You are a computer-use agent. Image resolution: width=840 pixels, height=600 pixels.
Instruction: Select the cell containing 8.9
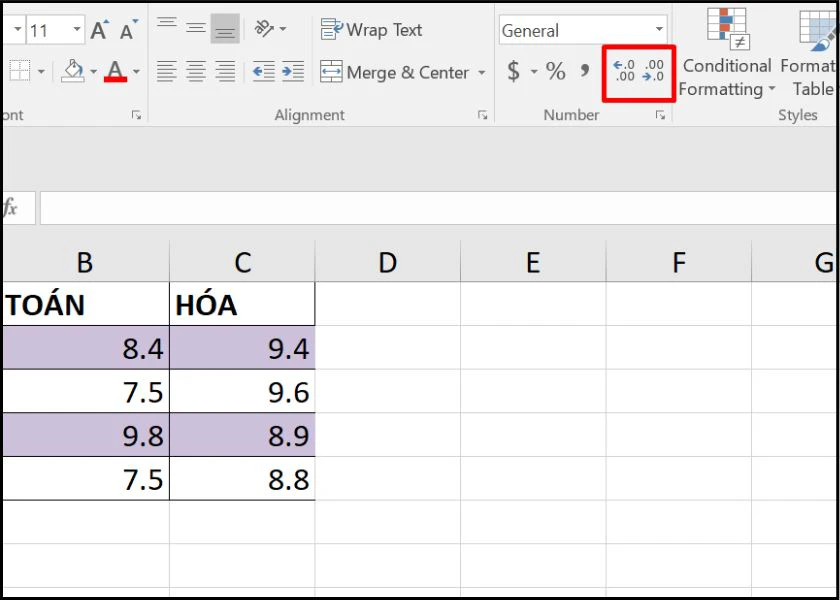[x=243, y=435]
